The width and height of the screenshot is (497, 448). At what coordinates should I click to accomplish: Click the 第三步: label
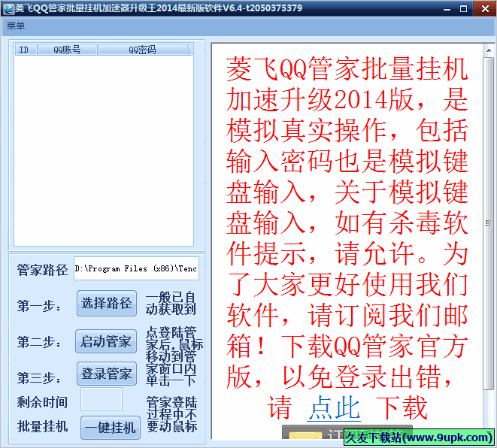coord(38,378)
